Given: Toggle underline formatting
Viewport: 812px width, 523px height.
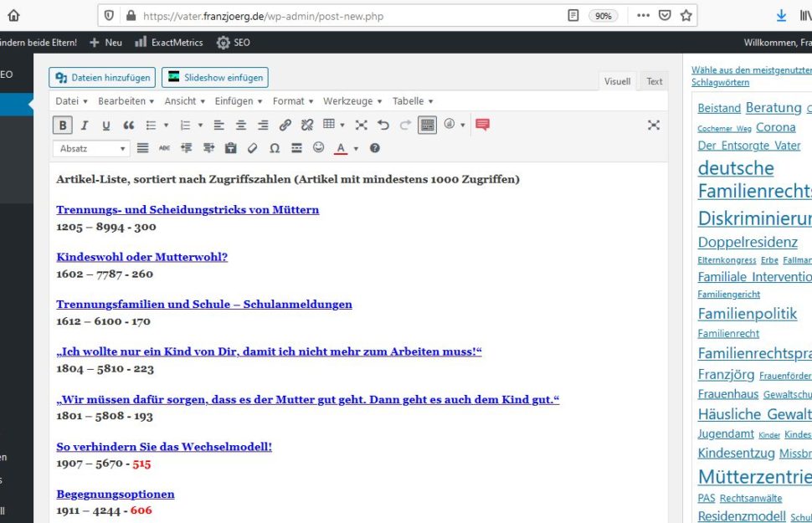Looking at the screenshot, I should (106, 125).
